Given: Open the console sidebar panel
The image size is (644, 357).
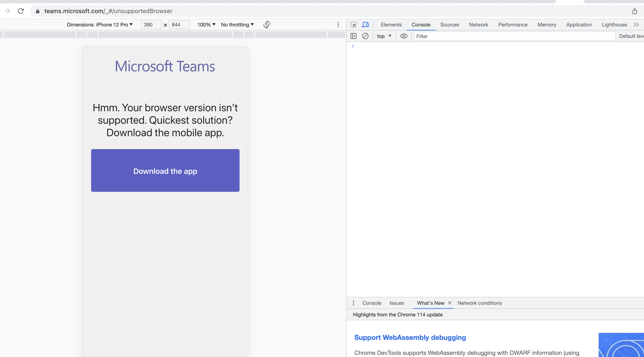Looking at the screenshot, I should [353, 36].
